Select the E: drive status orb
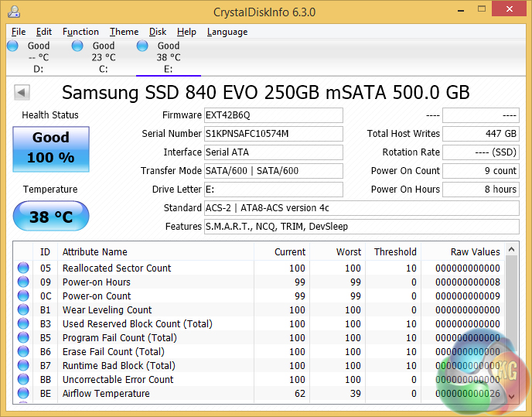 pyautogui.click(x=142, y=46)
